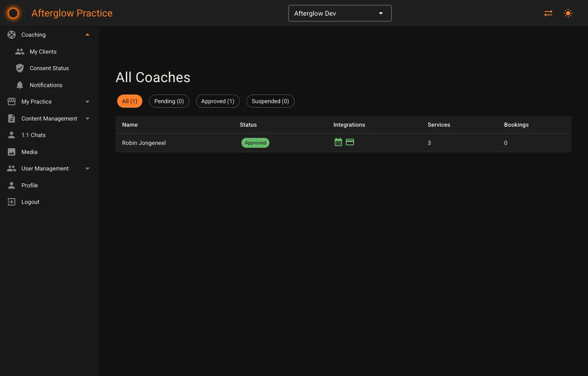The width and height of the screenshot is (588, 376).
Task: Click the Coaching soccer ball icon
Action: point(11,35)
